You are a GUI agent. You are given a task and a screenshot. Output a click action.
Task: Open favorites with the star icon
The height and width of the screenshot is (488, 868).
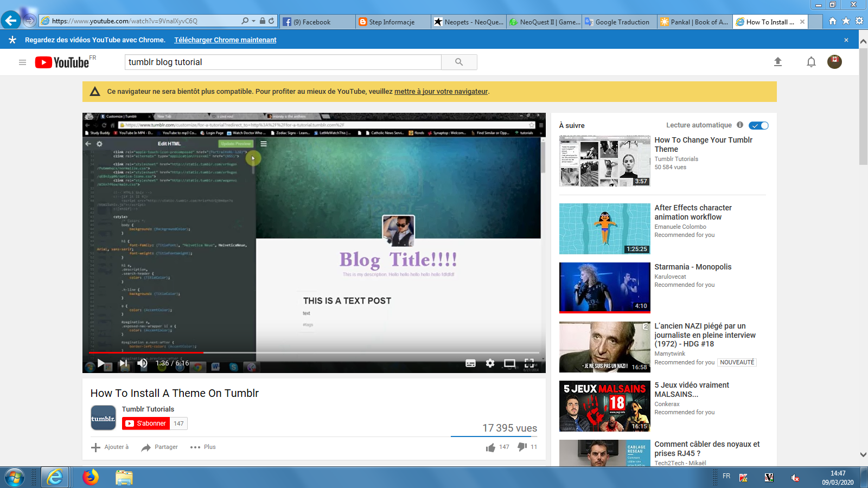[x=846, y=21]
